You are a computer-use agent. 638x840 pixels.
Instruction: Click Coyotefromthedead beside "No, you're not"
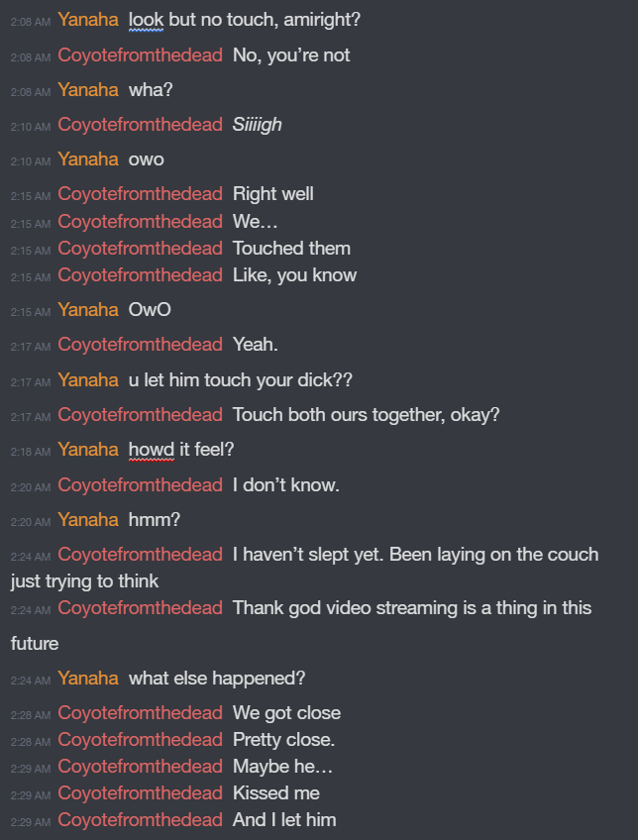140,55
